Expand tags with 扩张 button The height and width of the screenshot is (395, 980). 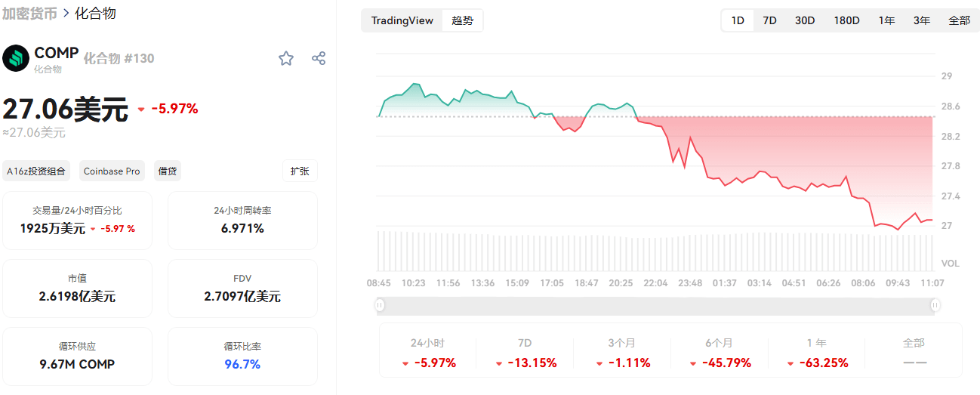[300, 171]
